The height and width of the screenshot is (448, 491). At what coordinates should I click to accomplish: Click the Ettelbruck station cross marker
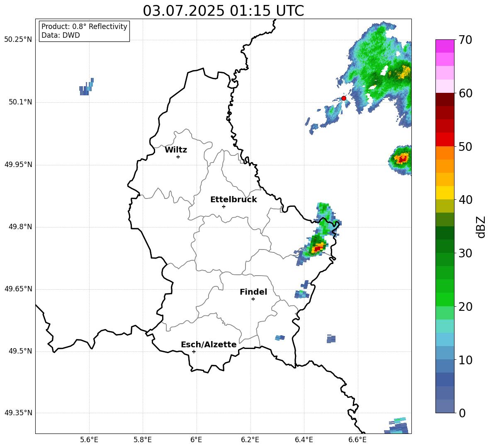[x=224, y=206]
